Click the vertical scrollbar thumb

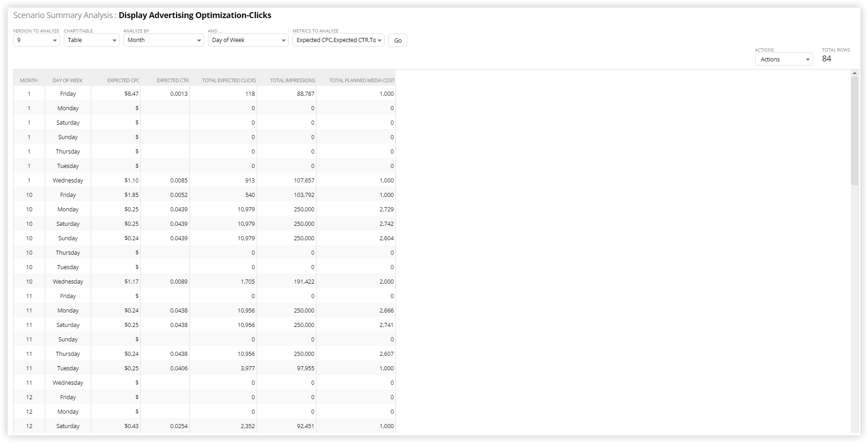click(854, 131)
